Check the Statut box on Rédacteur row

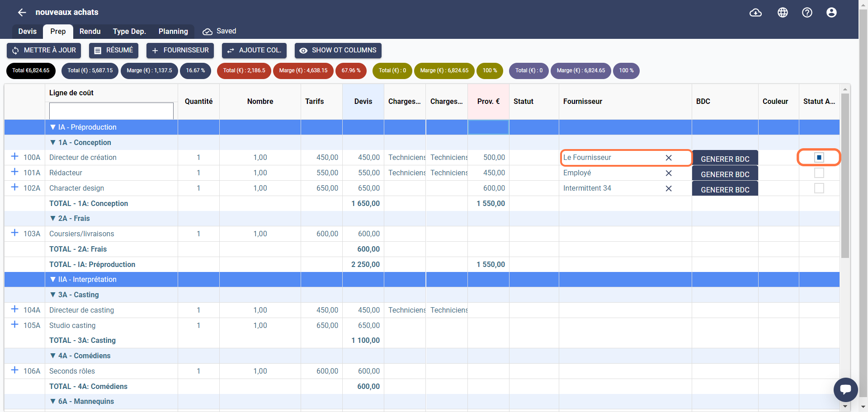[x=819, y=173]
